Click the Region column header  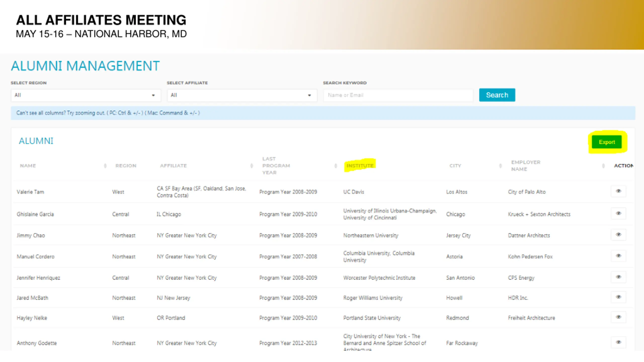(x=126, y=166)
